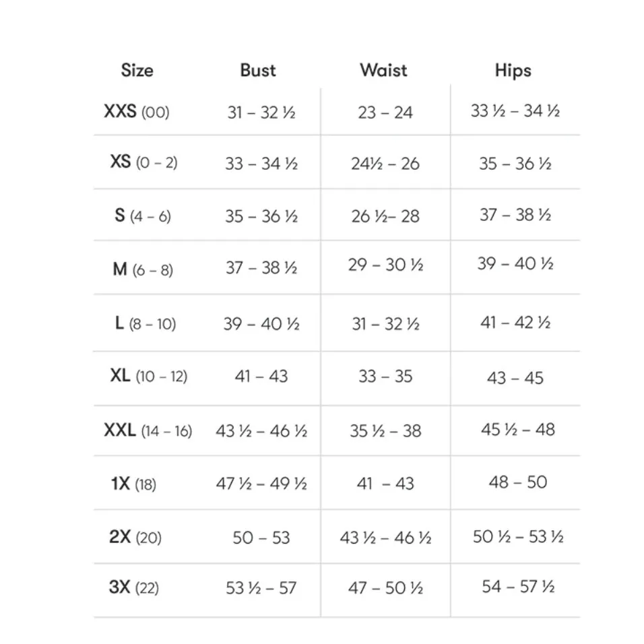Click the Hips column header
The height and width of the screenshot is (644, 644).
coord(513,71)
